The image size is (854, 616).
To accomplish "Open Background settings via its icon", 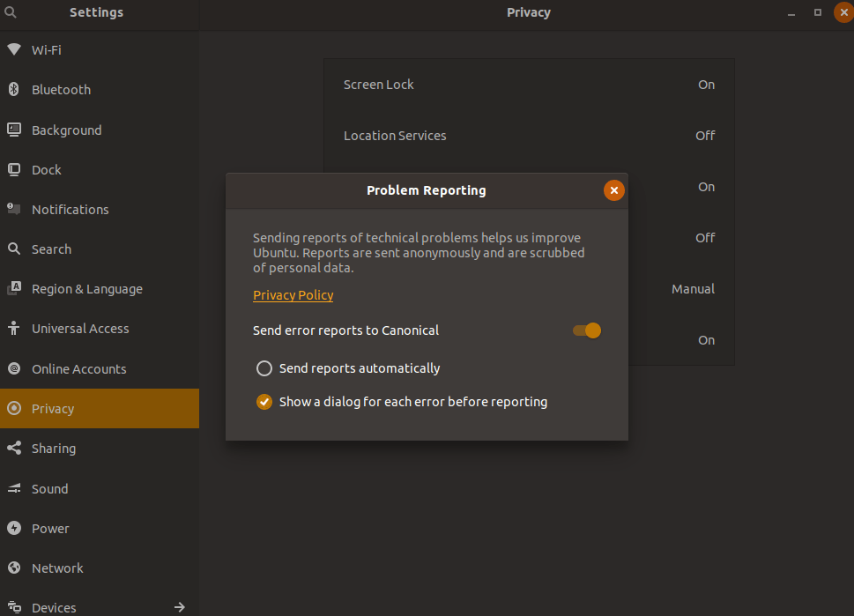I will coord(13,130).
